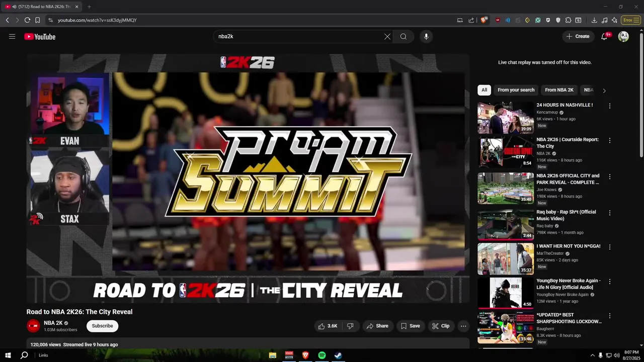Viewport: 644px width, 362px height.
Task: Like the video with thumbs up
Action: pyautogui.click(x=328, y=326)
